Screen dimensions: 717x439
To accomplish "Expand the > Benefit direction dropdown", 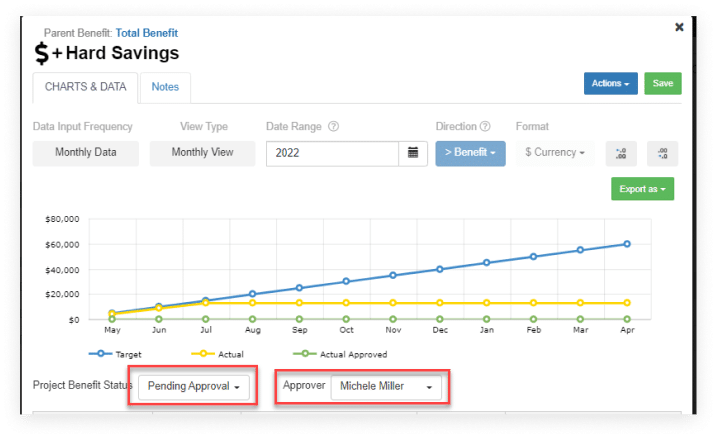I will pyautogui.click(x=470, y=153).
